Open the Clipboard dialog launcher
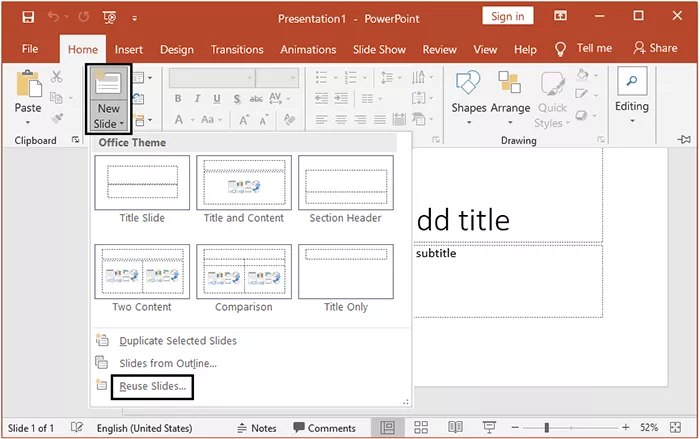 click(75, 140)
